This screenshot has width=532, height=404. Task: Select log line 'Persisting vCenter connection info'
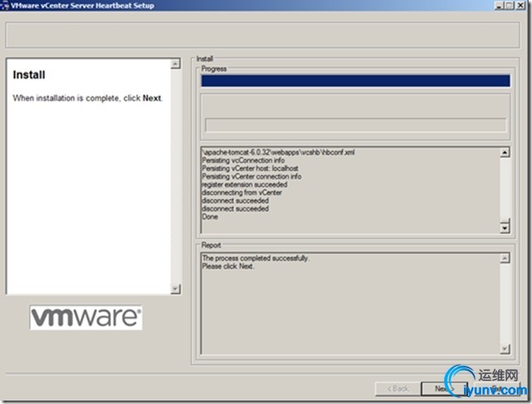[x=251, y=177]
